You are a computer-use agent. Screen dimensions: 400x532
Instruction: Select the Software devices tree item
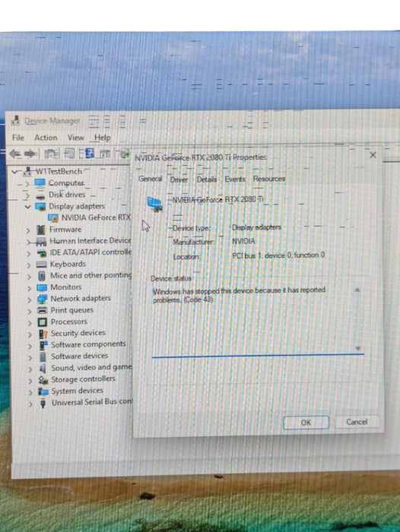(80, 356)
